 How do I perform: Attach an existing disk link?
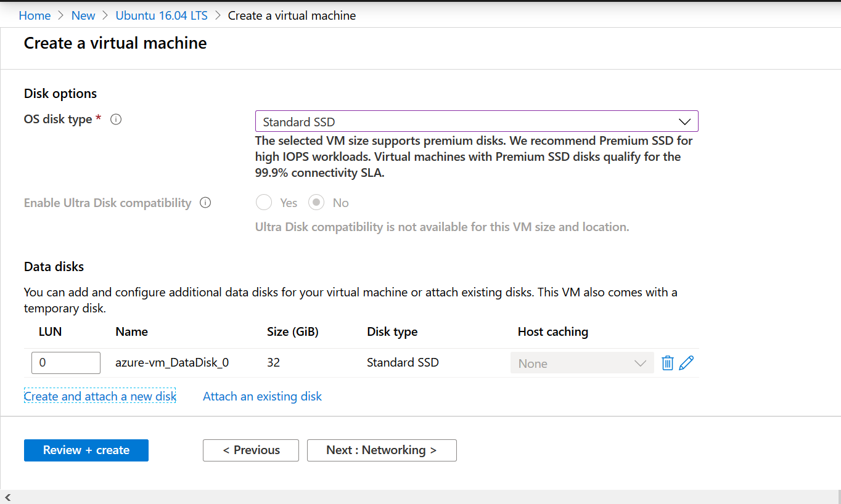[262, 396]
